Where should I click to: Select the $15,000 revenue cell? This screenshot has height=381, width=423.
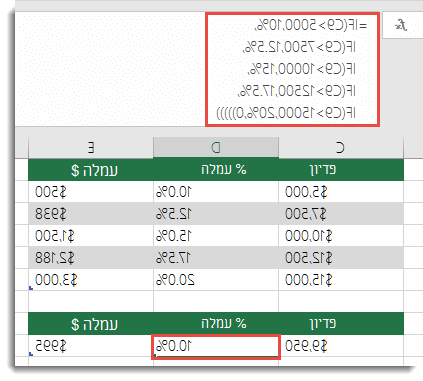point(341,280)
